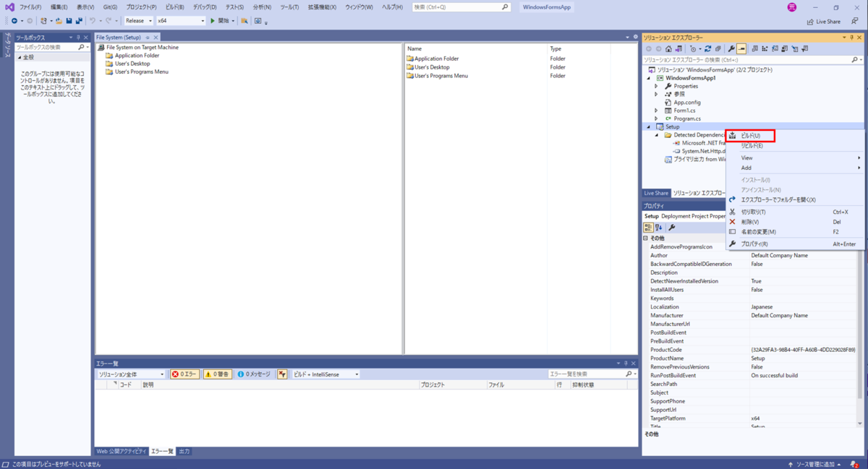
Task: Open the ビルド + IntelliSense dropdown
Action: point(325,374)
